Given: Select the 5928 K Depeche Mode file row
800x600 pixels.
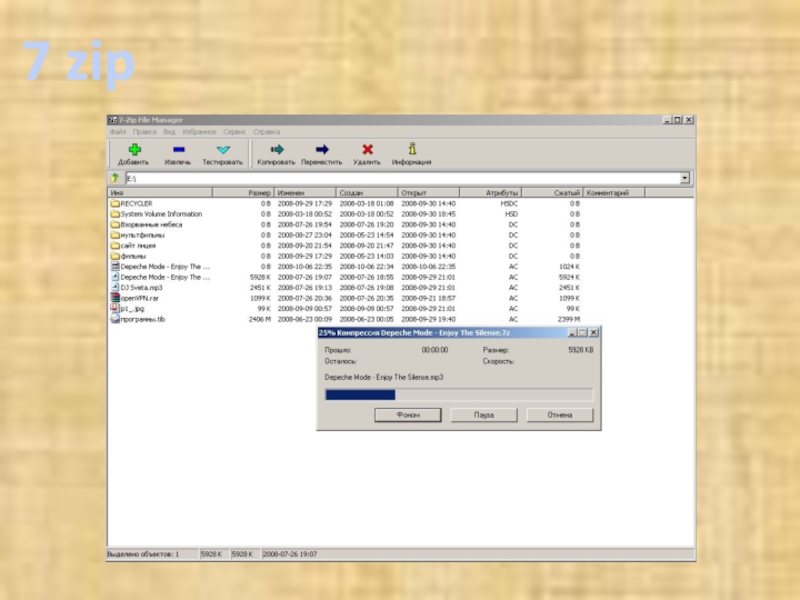Looking at the screenshot, I should coord(345,278).
